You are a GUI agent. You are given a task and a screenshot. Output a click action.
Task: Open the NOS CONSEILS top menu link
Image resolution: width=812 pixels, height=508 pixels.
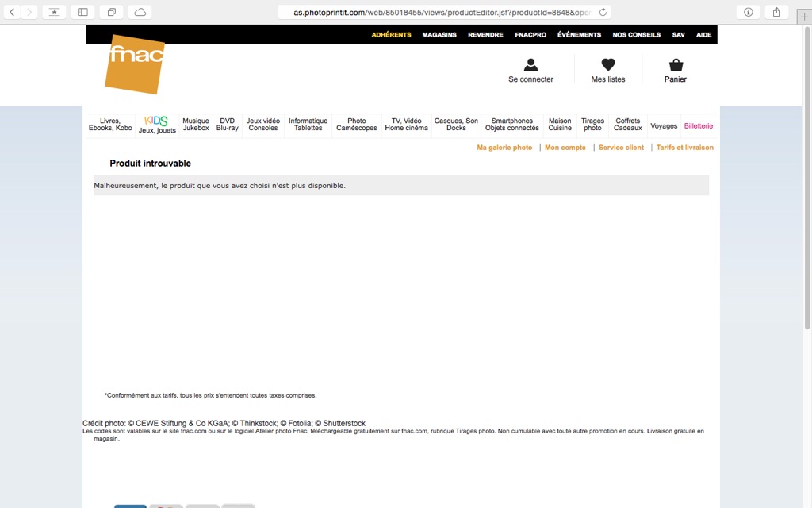[x=637, y=35]
